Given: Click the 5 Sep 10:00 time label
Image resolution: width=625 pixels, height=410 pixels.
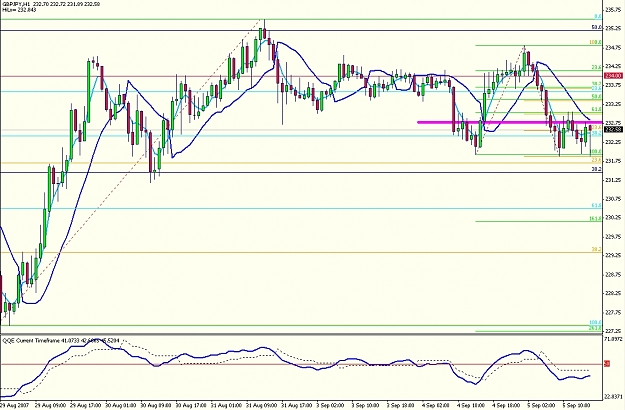Looking at the screenshot, I should click(578, 405).
